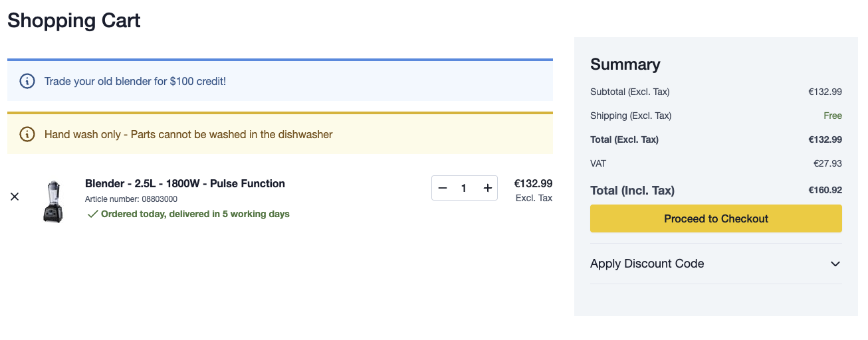The height and width of the screenshot is (340, 868).
Task: Open the Apply Discount Code section label
Action: click(x=647, y=264)
